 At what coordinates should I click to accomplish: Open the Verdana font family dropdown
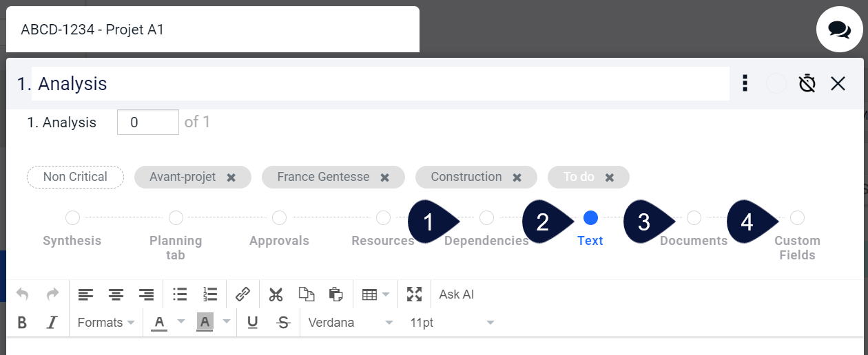pos(351,323)
